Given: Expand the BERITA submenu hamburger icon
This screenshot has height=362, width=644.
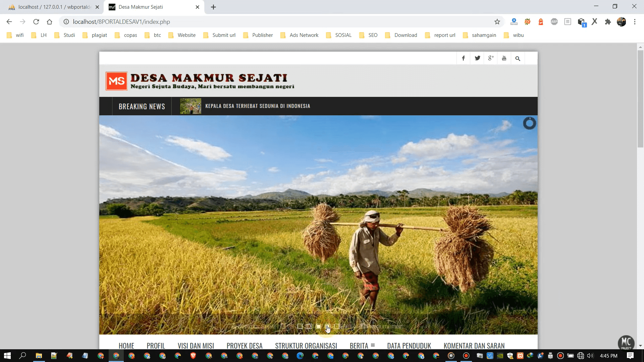Looking at the screenshot, I should pos(372,345).
